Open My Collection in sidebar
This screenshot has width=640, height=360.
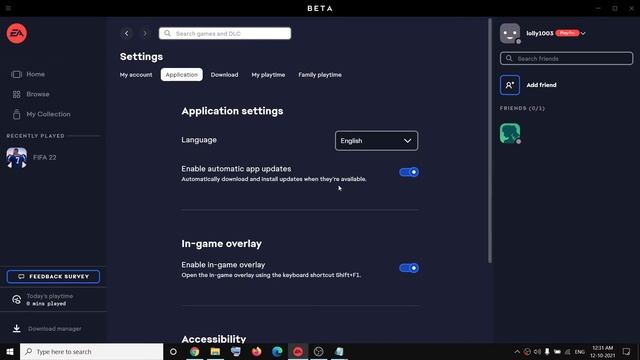pos(41,114)
